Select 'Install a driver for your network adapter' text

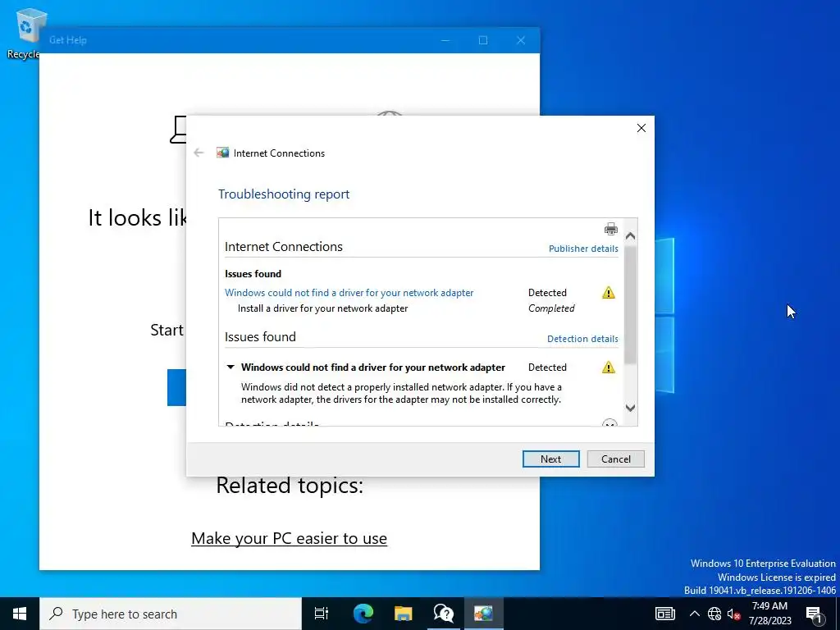click(322, 308)
